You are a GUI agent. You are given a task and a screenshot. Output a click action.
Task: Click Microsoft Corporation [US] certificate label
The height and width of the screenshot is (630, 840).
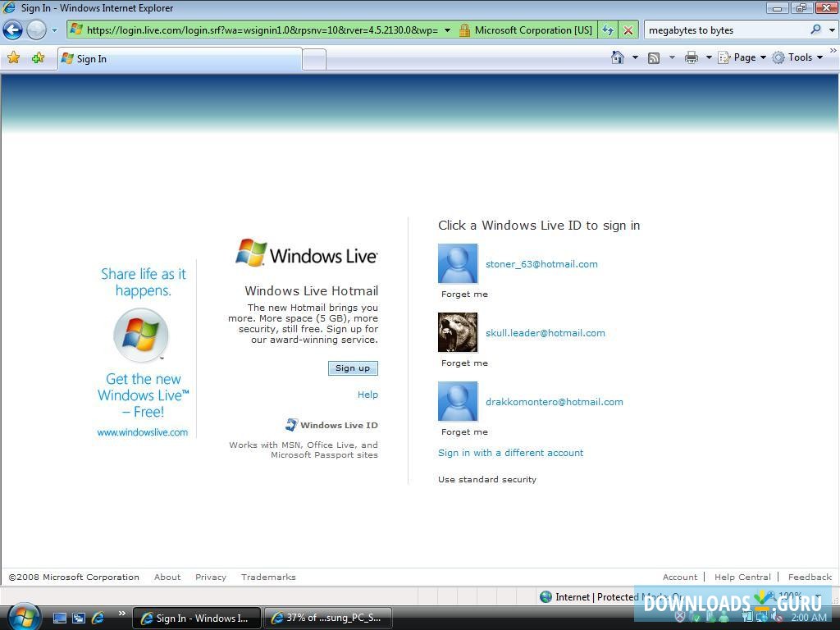tap(533, 30)
